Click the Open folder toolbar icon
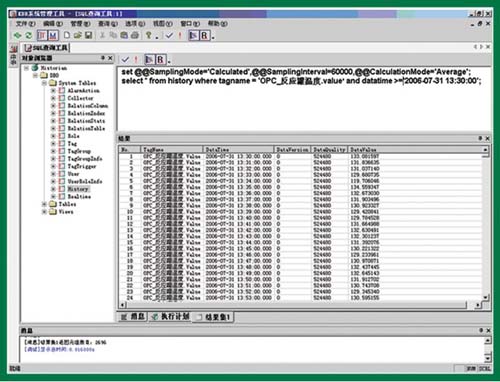 78,35
